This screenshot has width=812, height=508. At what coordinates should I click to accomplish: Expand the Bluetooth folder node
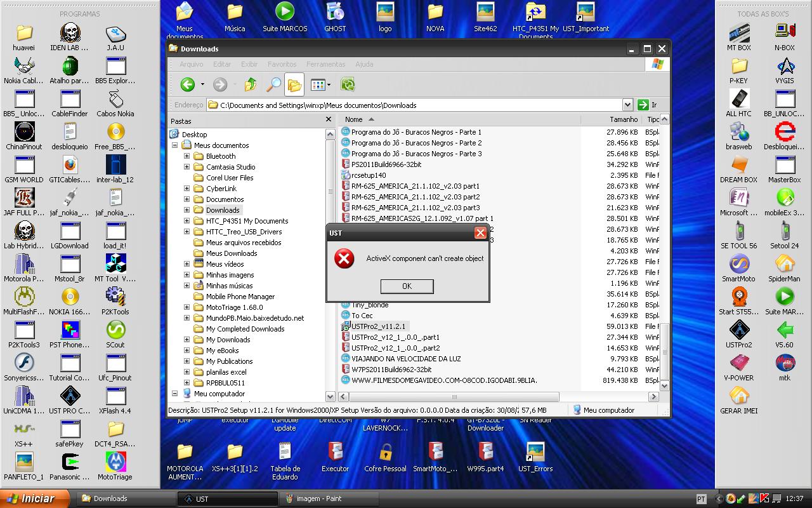[187, 156]
